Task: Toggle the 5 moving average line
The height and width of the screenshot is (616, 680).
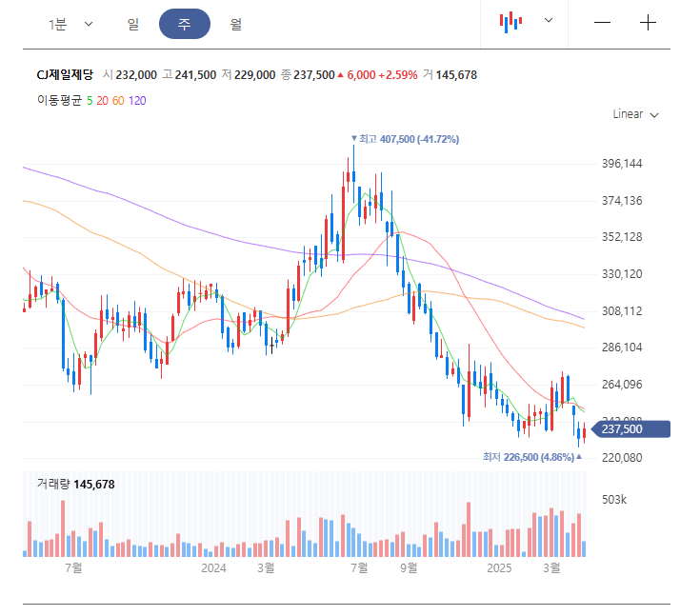Action: coord(90,101)
